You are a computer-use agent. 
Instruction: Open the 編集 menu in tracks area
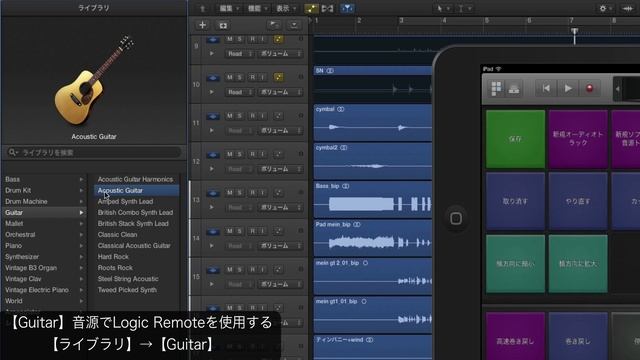click(229, 8)
